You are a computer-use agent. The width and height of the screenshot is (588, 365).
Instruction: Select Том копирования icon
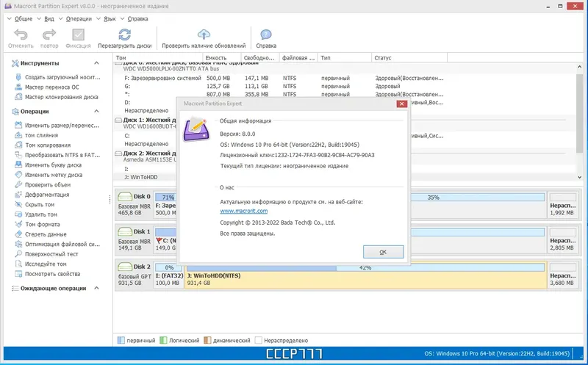point(18,145)
